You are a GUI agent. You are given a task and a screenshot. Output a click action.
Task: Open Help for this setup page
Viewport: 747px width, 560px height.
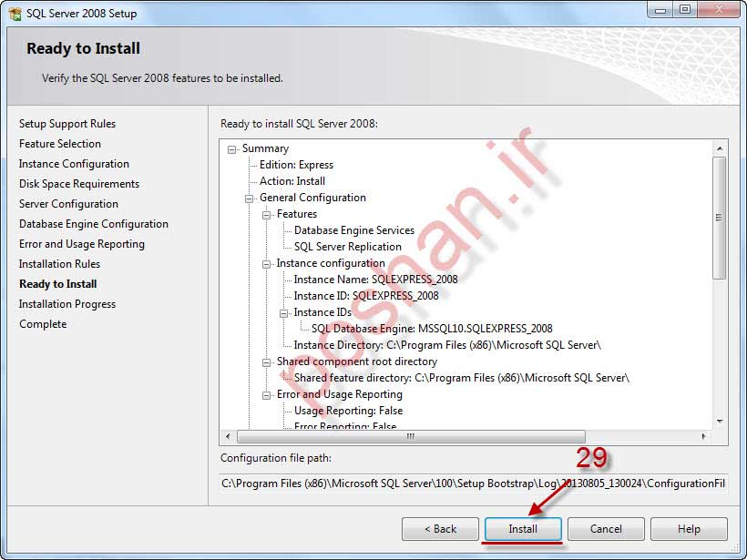point(689,529)
